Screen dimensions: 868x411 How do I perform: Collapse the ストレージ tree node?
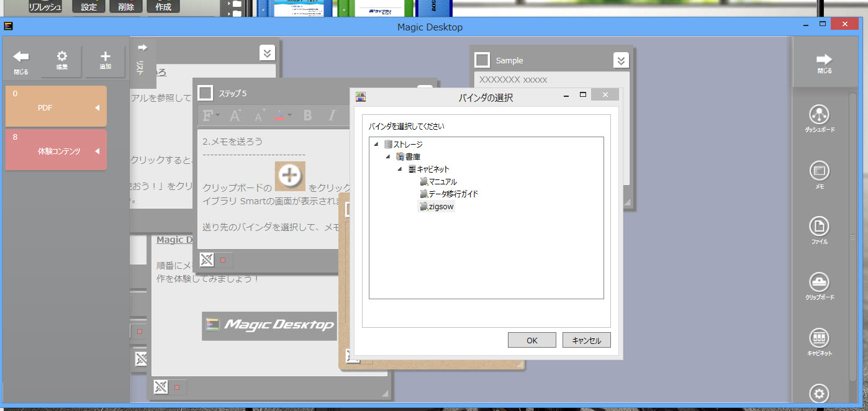(x=376, y=144)
